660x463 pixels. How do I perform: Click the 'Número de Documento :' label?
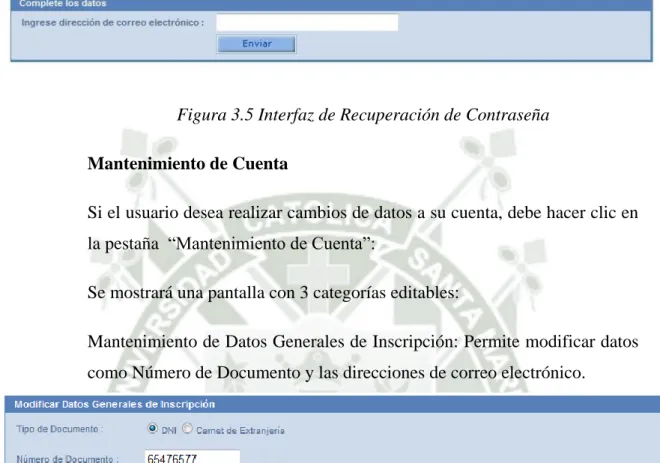coord(68,458)
